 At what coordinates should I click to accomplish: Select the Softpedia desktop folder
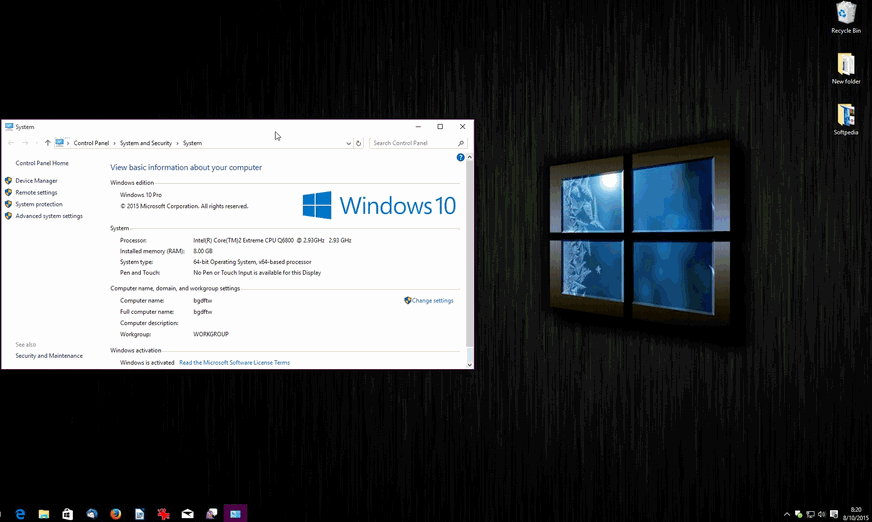click(x=846, y=120)
